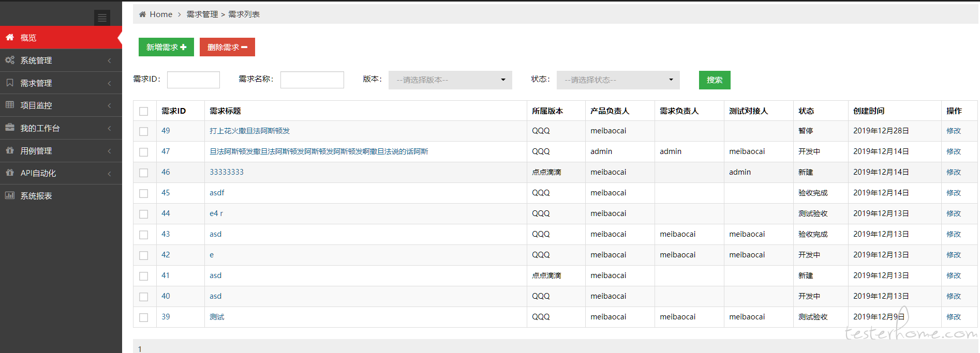Screen dimensions: 980x353
Task: Click the gift icon beside API自动化
Action: pyautogui.click(x=10, y=173)
